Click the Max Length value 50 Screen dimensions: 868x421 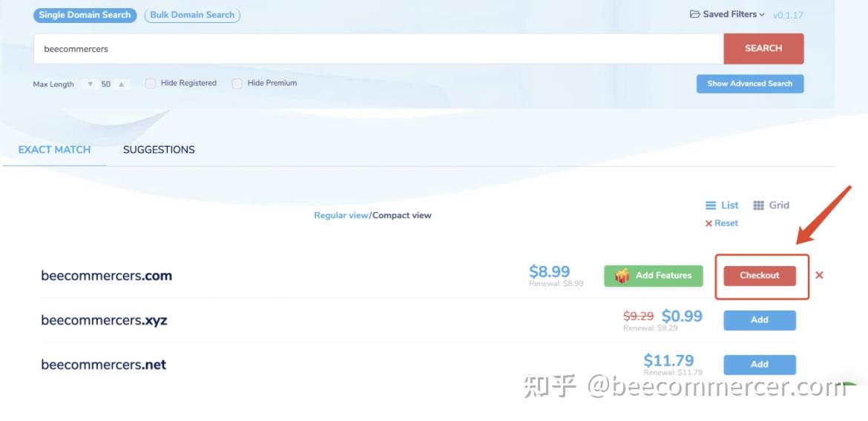tap(106, 84)
